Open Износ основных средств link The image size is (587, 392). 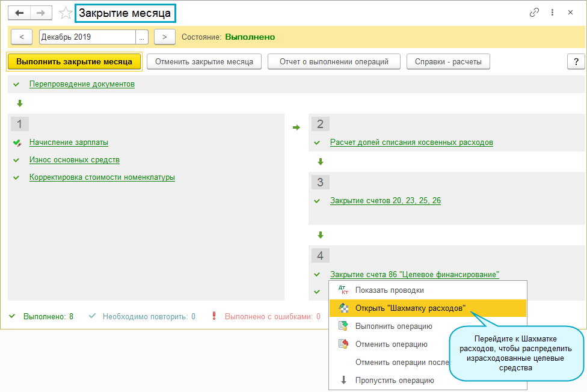[75, 160]
